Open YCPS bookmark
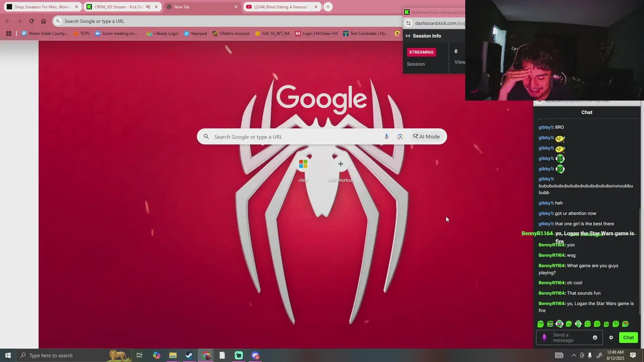644x362 pixels. (81, 34)
